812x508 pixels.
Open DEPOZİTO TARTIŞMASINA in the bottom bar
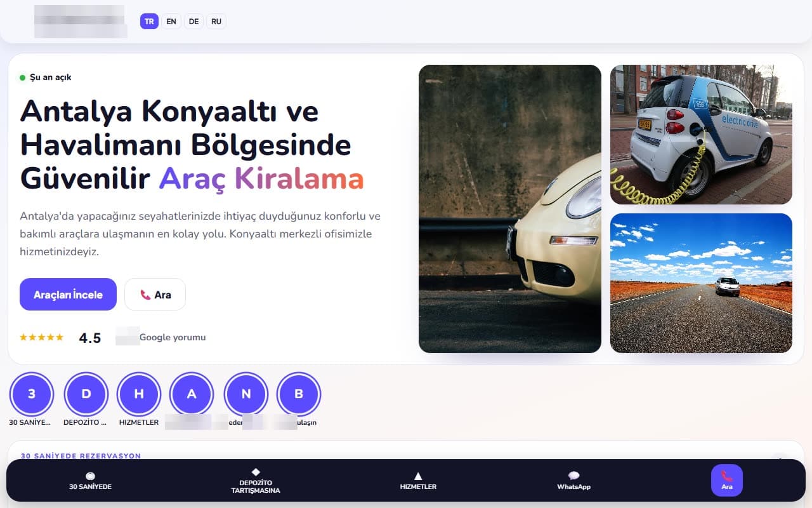click(x=255, y=481)
